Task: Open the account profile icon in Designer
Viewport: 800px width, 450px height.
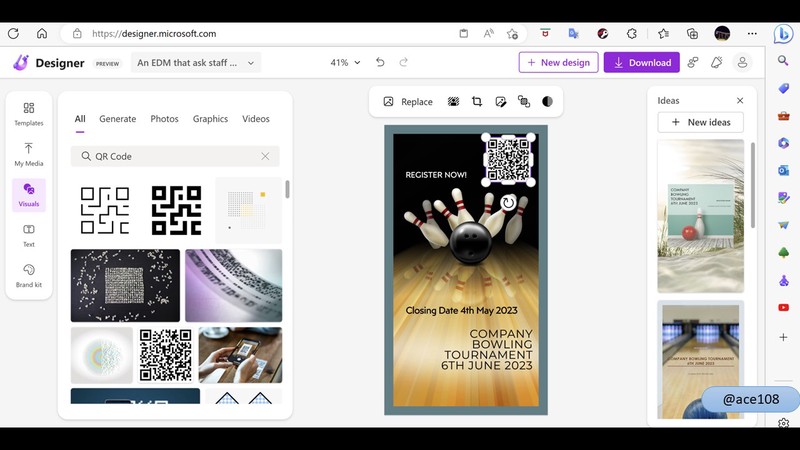Action: coord(742,62)
